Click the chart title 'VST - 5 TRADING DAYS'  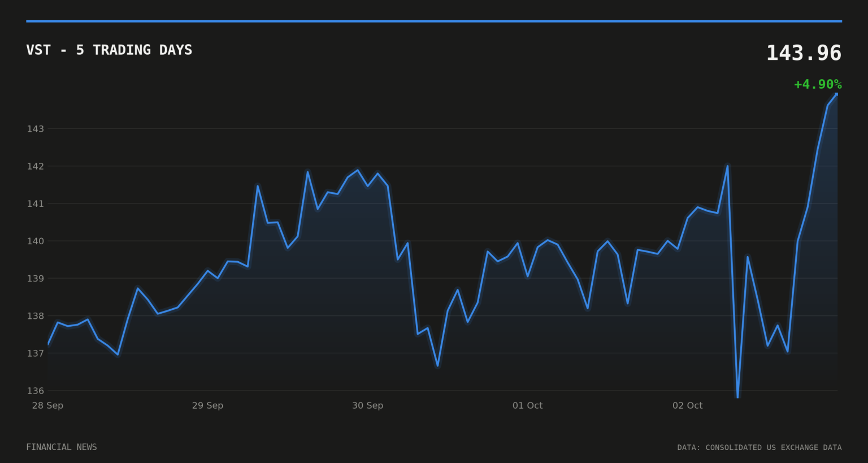109,50
